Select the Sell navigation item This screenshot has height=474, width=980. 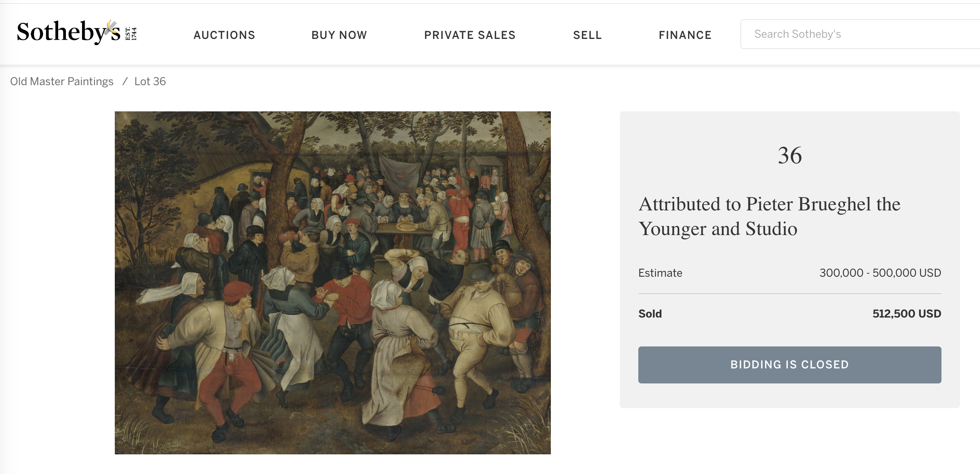[587, 35]
